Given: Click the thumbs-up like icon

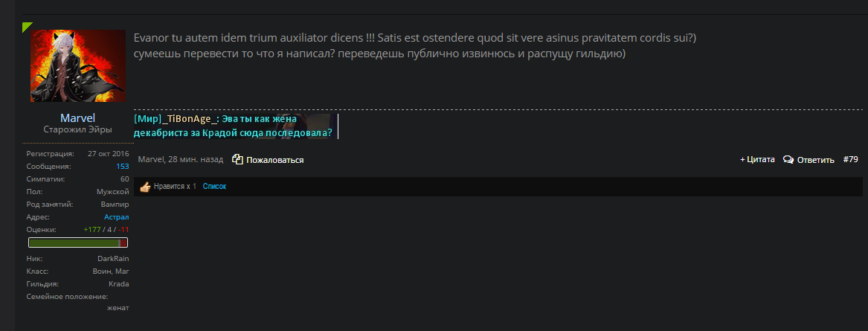Looking at the screenshot, I should 146,187.
